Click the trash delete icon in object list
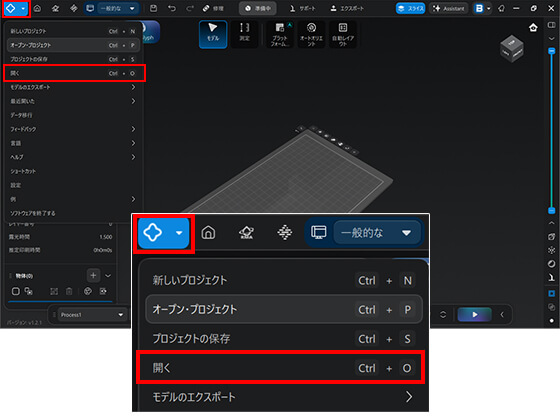 click(69, 291)
